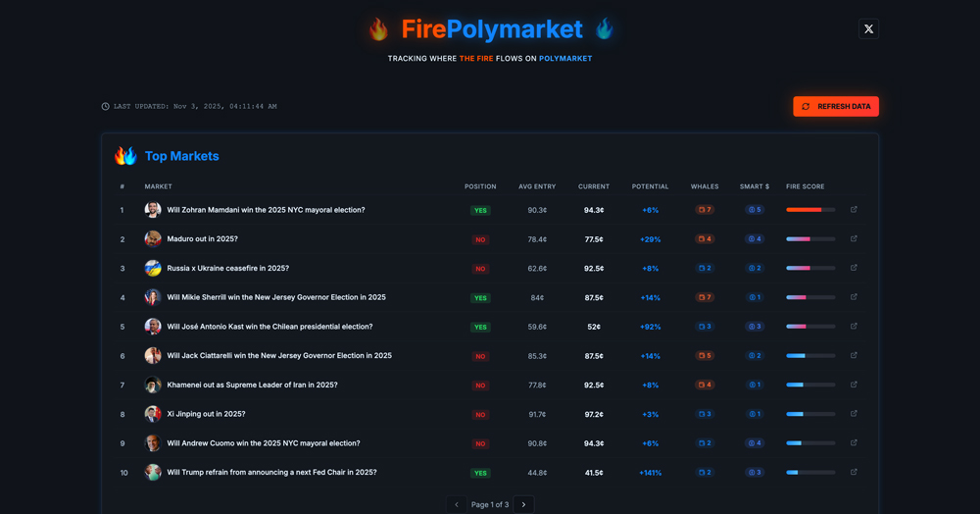Click Maduro market avatar image

click(x=153, y=239)
